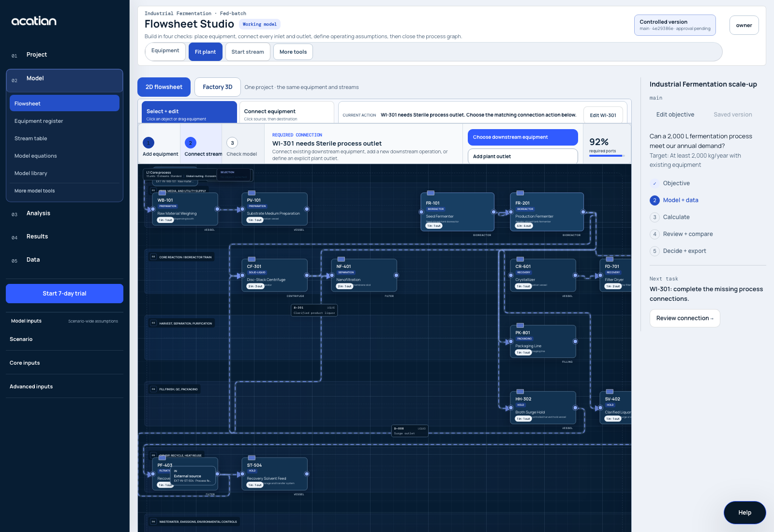Switch to Select + edit mode
This screenshot has height=532, width=774.
coord(189,112)
